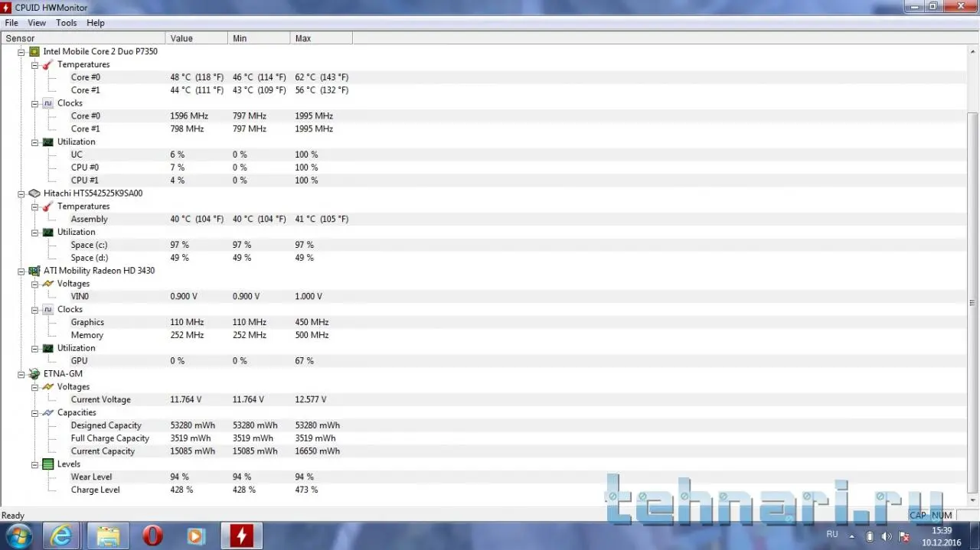
Task: Click the Intel Mobile Core 2 Duo CPU chip icon
Action: (34, 51)
